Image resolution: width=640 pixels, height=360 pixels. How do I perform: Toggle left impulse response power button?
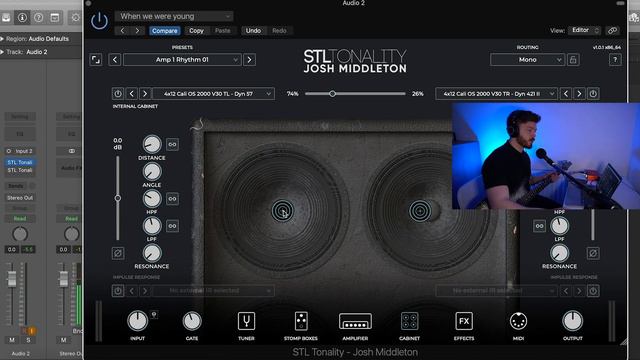[x=118, y=291]
